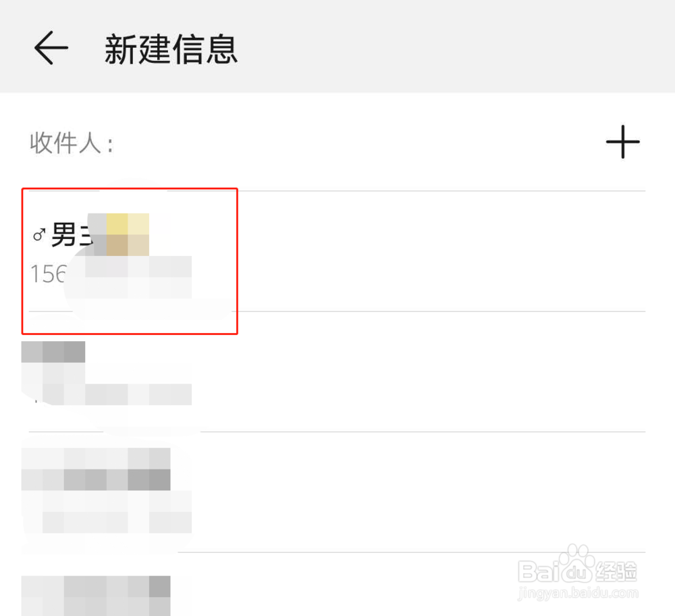Click the blurred number row of second contact
The height and width of the screenshot is (616, 675).
(107, 394)
